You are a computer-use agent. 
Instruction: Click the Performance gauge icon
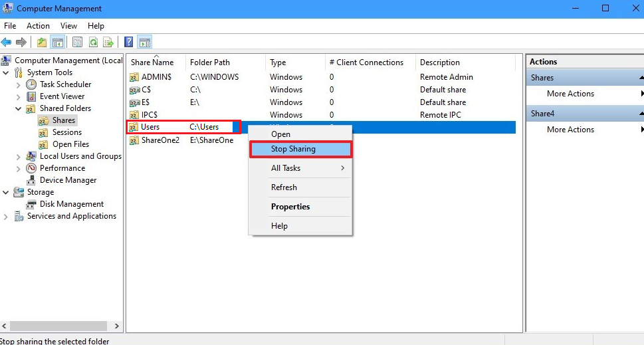point(31,168)
